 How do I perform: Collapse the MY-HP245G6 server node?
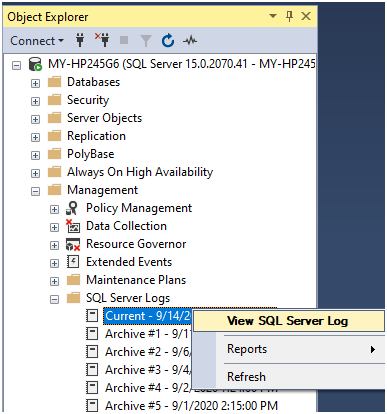16,65
